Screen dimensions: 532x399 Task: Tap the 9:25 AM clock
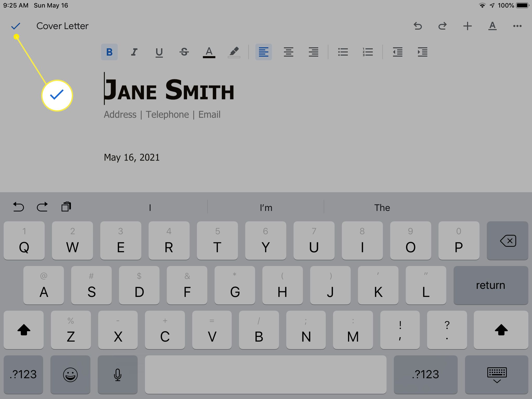coord(16,5)
